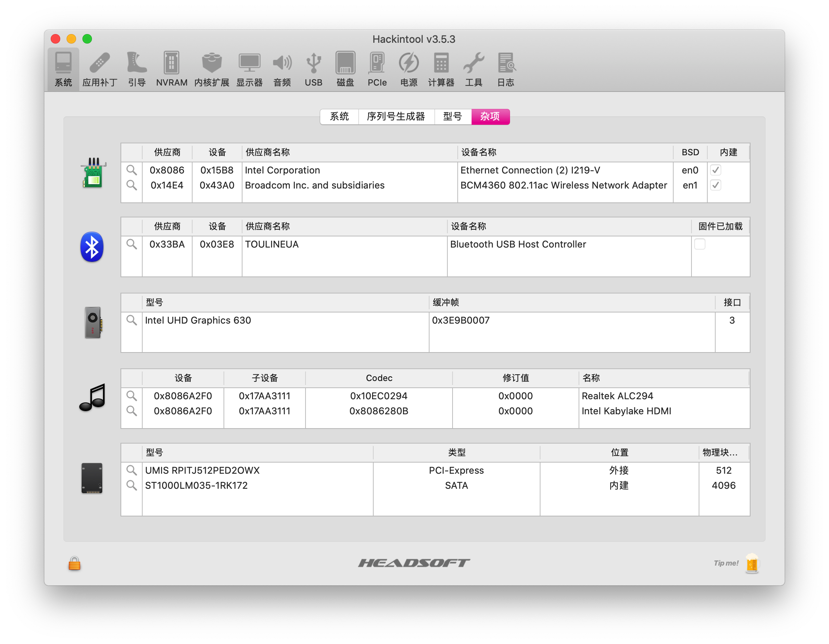829x644 pixels.
Task: Open the 磁盘 disk toolbar icon
Action: pos(345,69)
